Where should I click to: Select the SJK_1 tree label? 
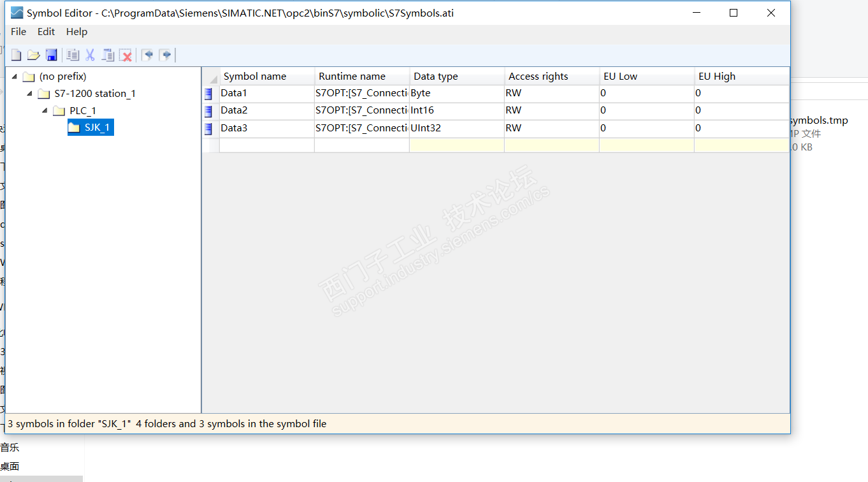[x=98, y=128]
